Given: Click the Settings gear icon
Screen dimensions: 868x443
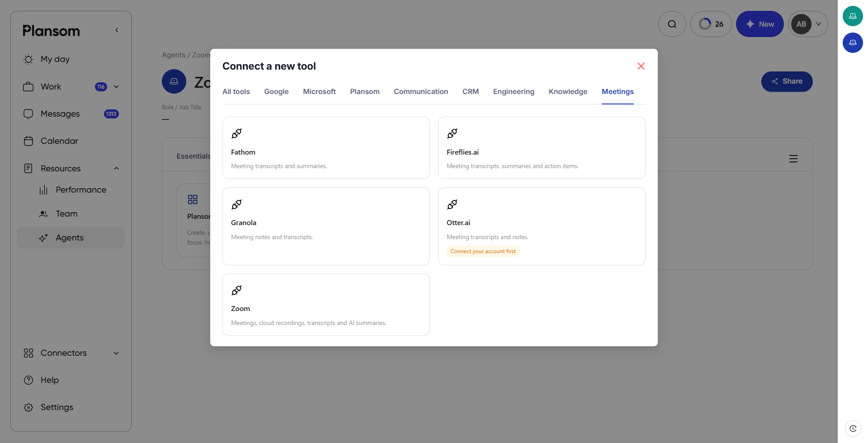Looking at the screenshot, I should click(28, 407).
